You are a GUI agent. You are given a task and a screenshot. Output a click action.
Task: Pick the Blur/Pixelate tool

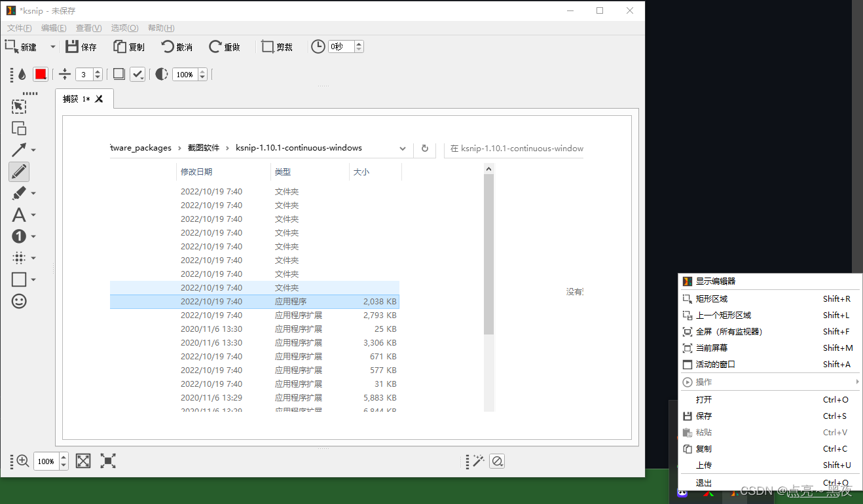coord(19,258)
